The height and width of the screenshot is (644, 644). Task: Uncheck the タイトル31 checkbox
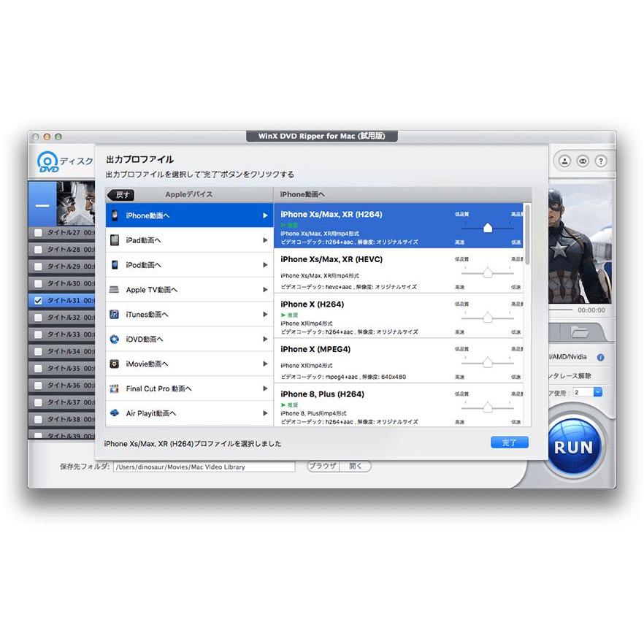coord(38,300)
